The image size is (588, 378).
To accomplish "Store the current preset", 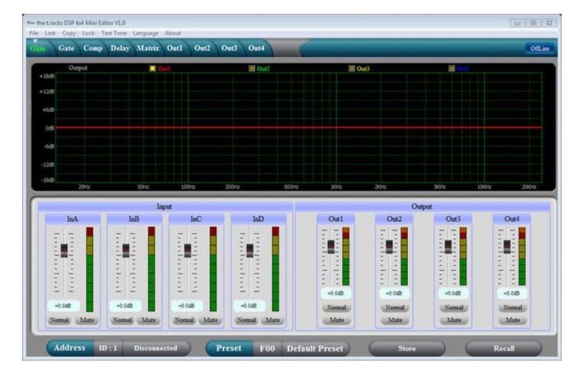I will coord(407,348).
